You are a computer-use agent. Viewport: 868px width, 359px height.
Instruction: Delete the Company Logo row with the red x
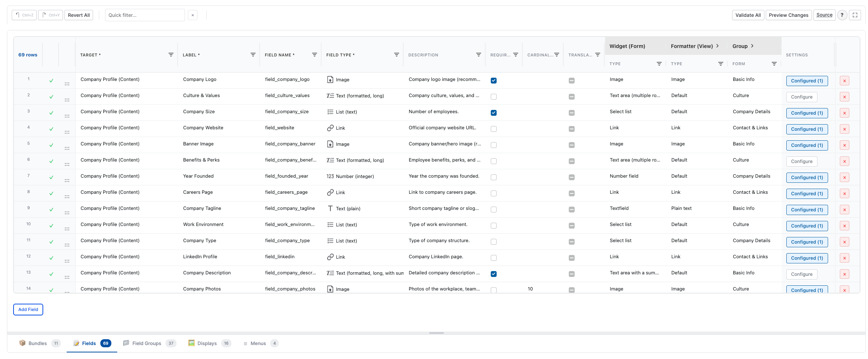(845, 81)
